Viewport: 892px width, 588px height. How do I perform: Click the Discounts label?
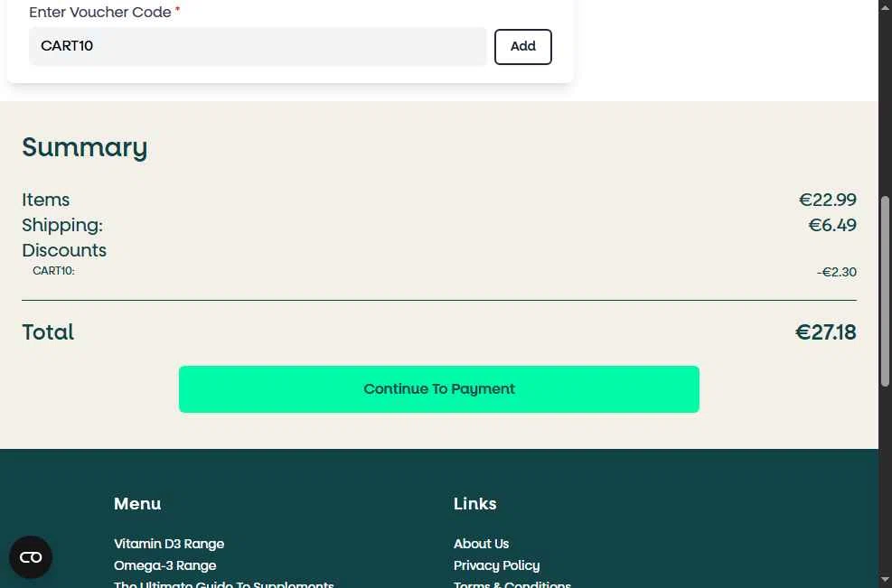(x=64, y=250)
